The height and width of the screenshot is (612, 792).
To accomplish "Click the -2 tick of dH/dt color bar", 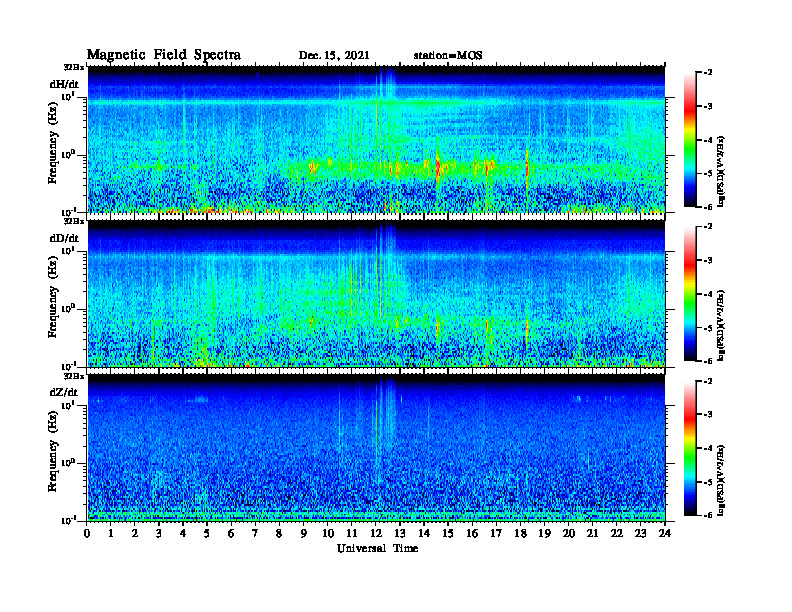I will click(x=709, y=73).
